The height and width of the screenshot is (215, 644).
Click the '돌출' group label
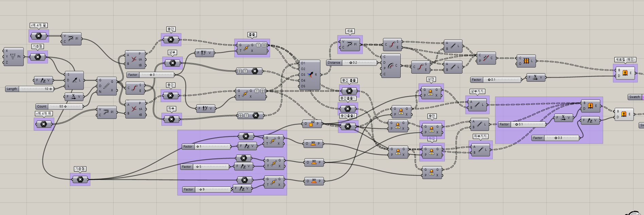click(252, 35)
